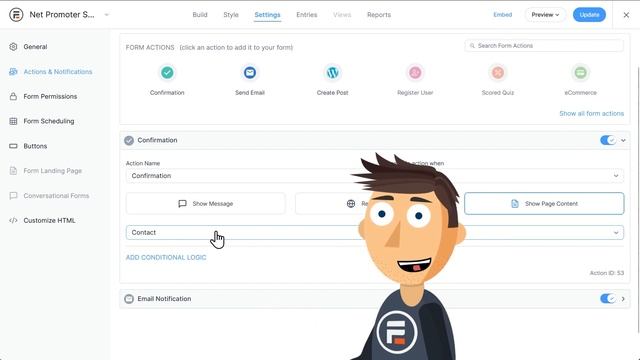The image size is (640, 360).
Task: Open Conversational Forms section
Action: tap(56, 196)
